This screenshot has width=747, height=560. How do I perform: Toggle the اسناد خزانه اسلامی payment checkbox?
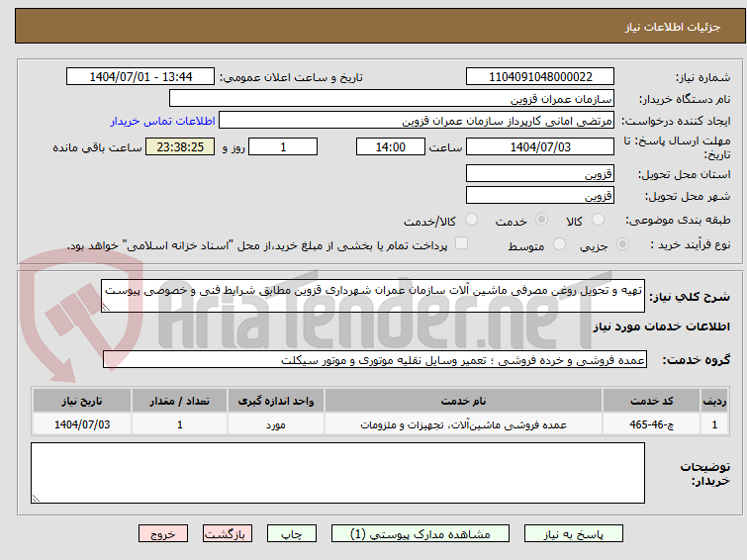[461, 243]
